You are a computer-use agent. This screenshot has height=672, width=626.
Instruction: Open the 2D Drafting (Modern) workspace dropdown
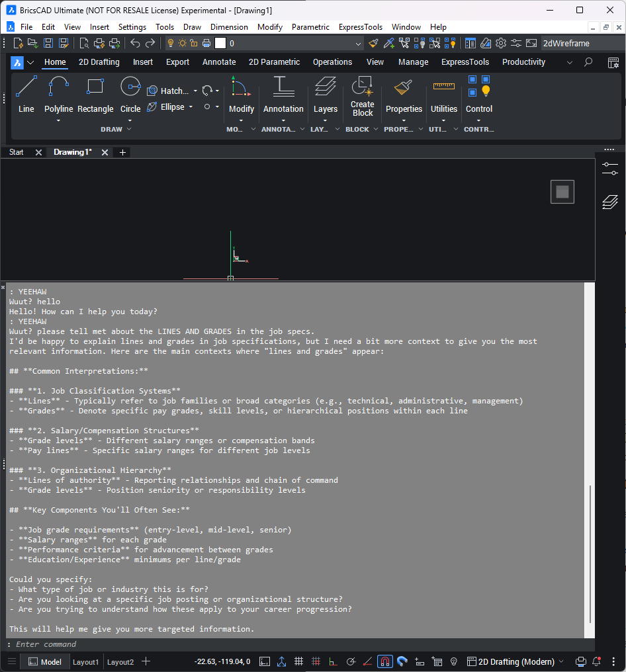click(516, 661)
